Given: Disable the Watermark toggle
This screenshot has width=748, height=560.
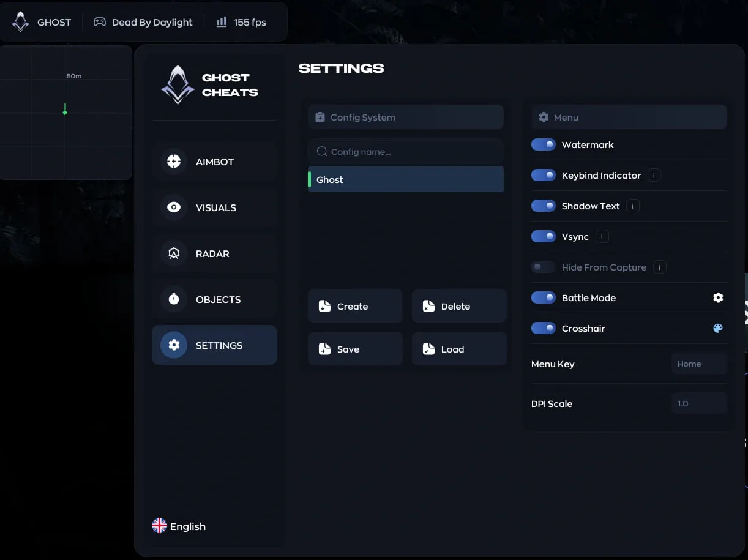Looking at the screenshot, I should tap(544, 144).
